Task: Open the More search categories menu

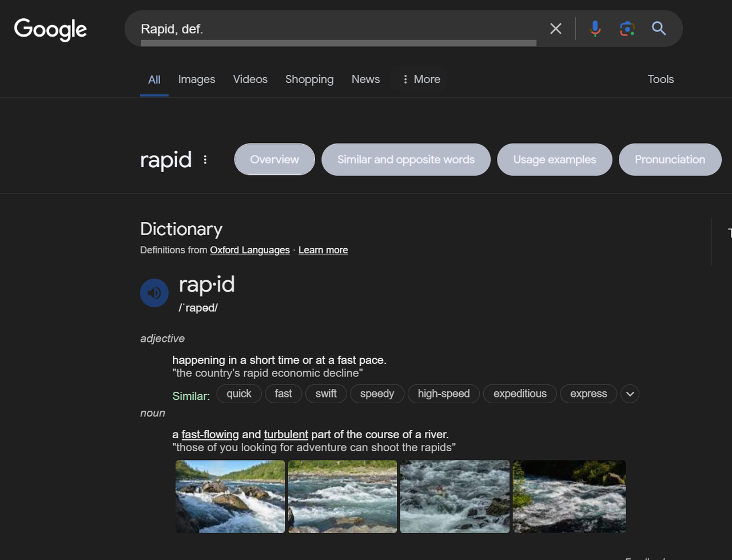Action: click(420, 80)
